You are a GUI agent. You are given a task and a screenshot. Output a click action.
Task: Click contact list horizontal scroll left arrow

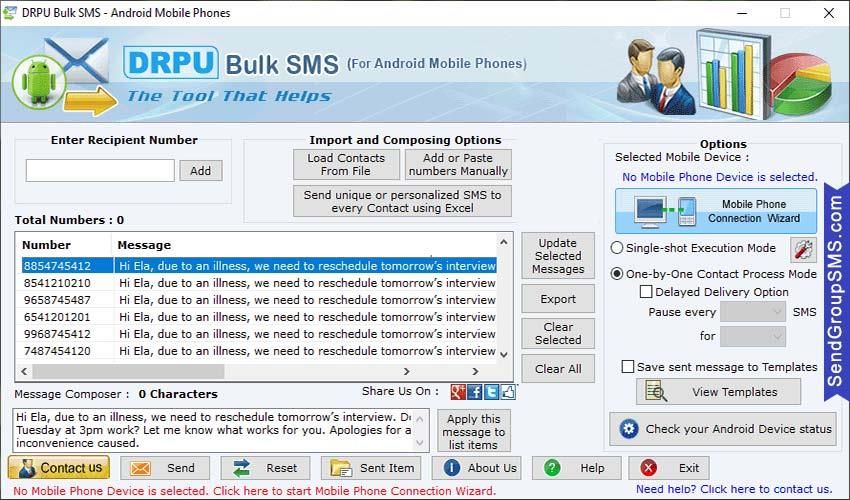pos(24,371)
